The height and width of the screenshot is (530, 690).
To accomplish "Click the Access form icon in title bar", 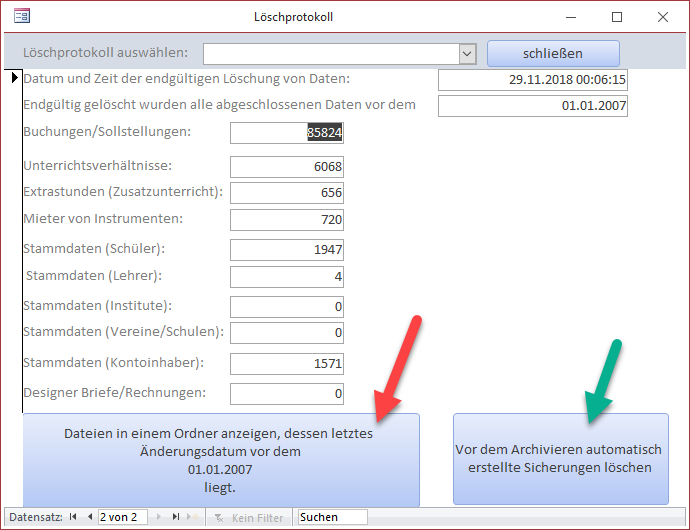I will pos(21,17).
